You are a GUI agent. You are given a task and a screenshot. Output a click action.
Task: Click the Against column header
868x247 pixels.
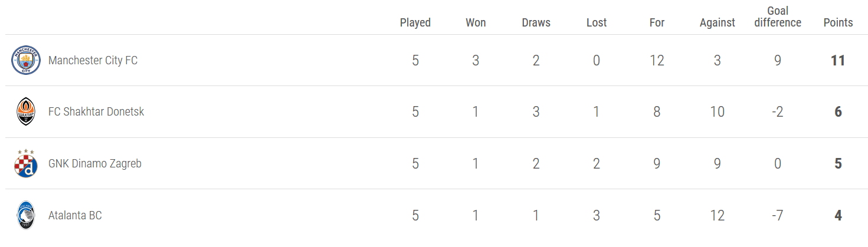[x=717, y=23]
